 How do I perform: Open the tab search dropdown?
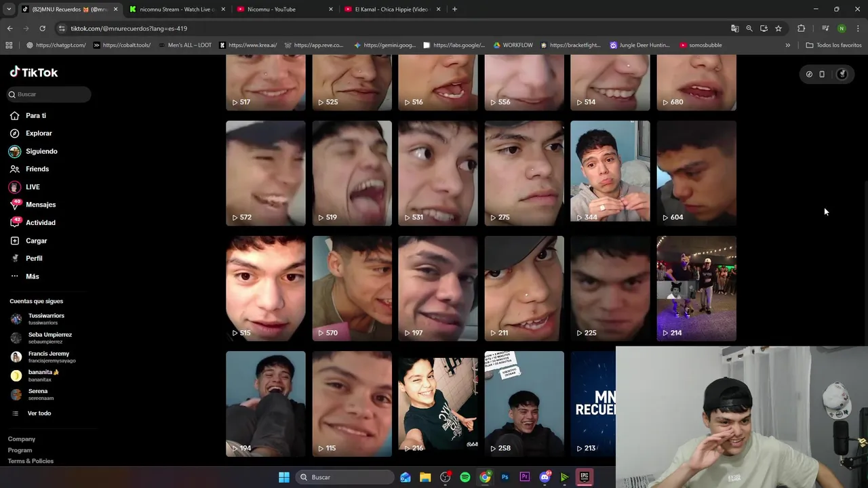pyautogui.click(x=9, y=9)
